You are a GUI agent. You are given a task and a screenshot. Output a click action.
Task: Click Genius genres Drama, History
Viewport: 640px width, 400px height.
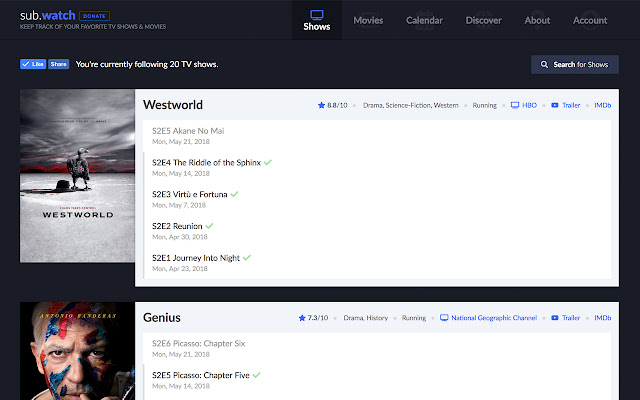366,318
